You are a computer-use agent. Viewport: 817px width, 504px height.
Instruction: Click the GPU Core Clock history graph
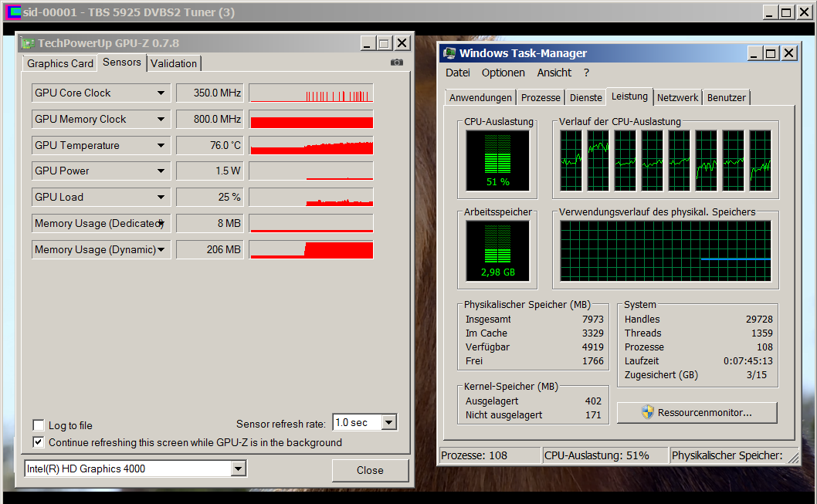(x=311, y=93)
